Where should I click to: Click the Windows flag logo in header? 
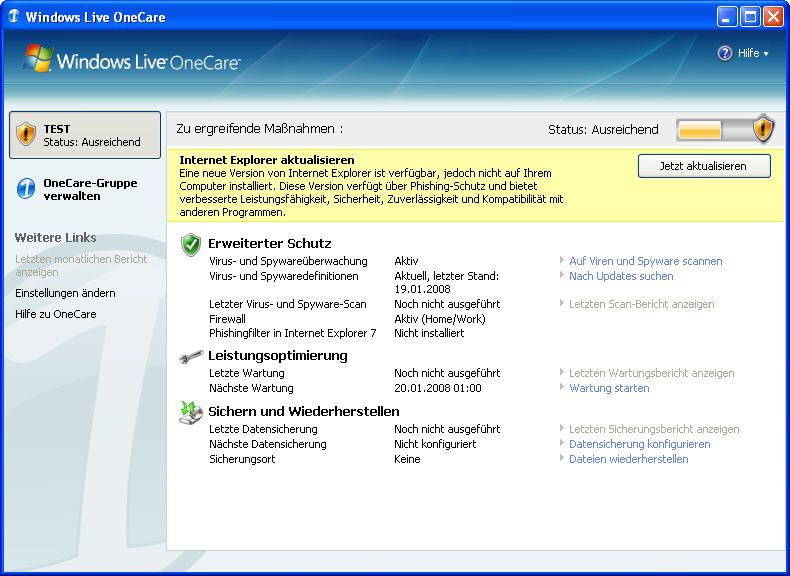(x=38, y=58)
